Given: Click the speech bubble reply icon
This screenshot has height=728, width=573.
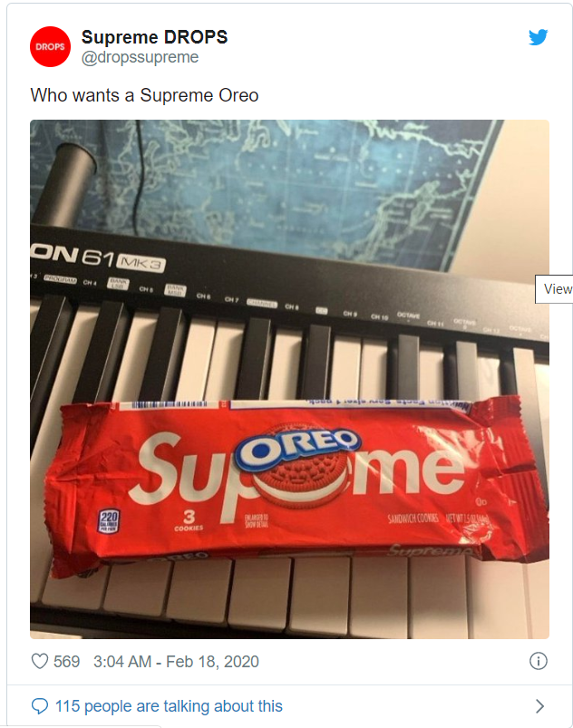Looking at the screenshot, I should [40, 706].
